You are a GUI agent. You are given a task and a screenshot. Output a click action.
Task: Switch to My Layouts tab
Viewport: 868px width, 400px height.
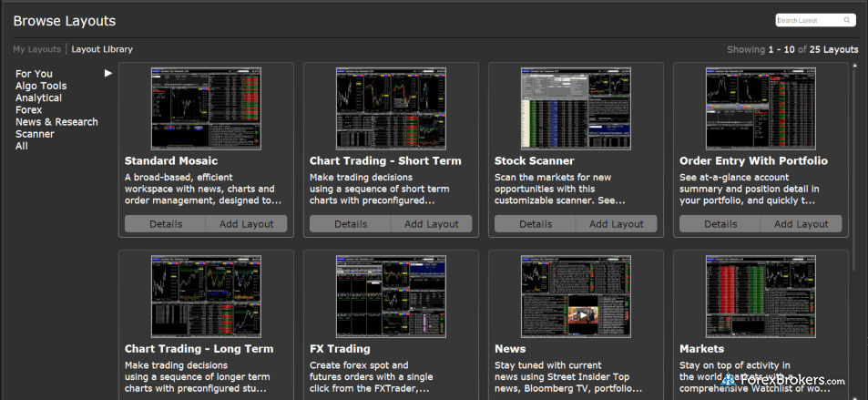(36, 49)
